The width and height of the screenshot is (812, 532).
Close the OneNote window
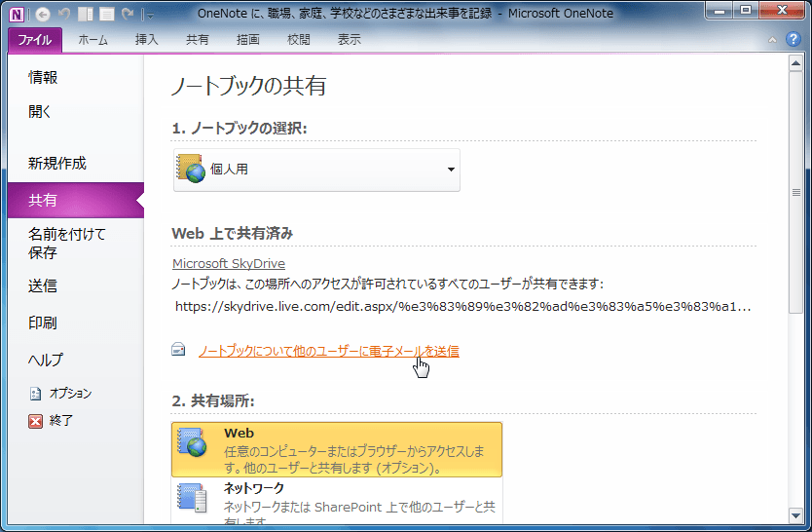782,11
